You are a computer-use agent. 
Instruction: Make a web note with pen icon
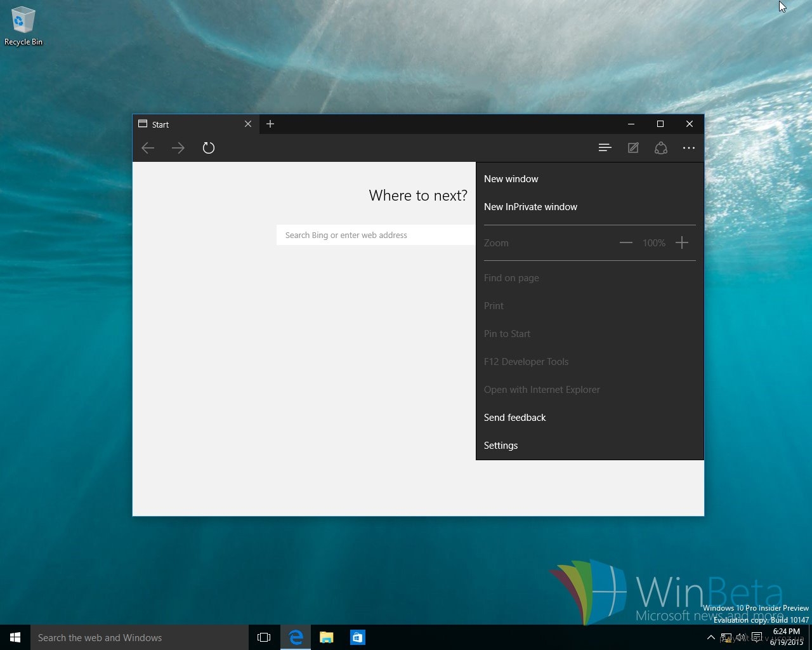(633, 148)
